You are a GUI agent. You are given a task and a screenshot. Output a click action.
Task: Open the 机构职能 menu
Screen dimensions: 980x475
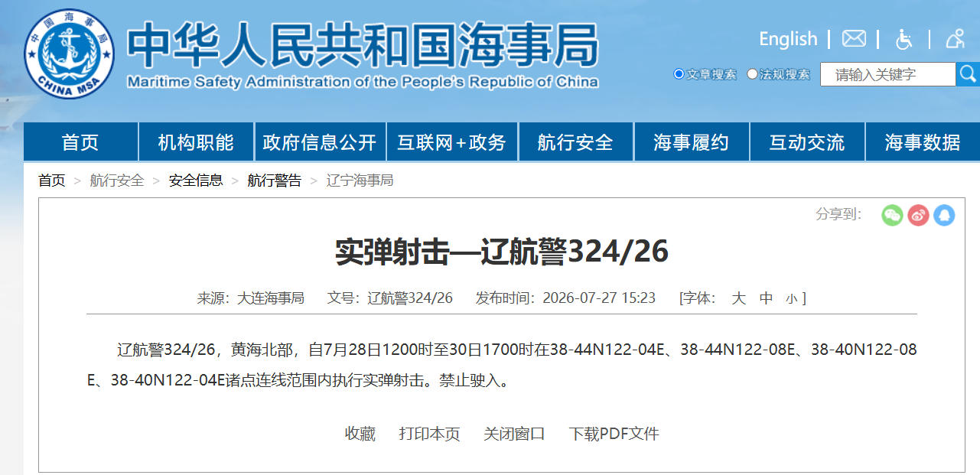[196, 142]
